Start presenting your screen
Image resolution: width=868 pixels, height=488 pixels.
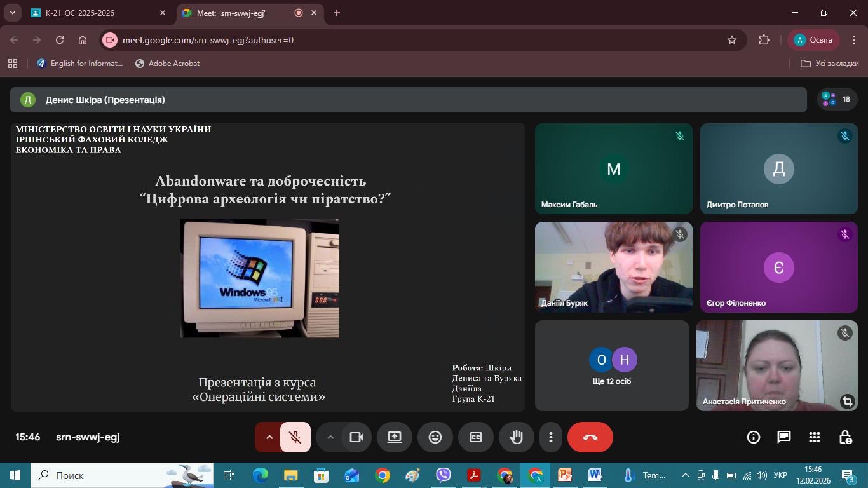click(x=395, y=437)
